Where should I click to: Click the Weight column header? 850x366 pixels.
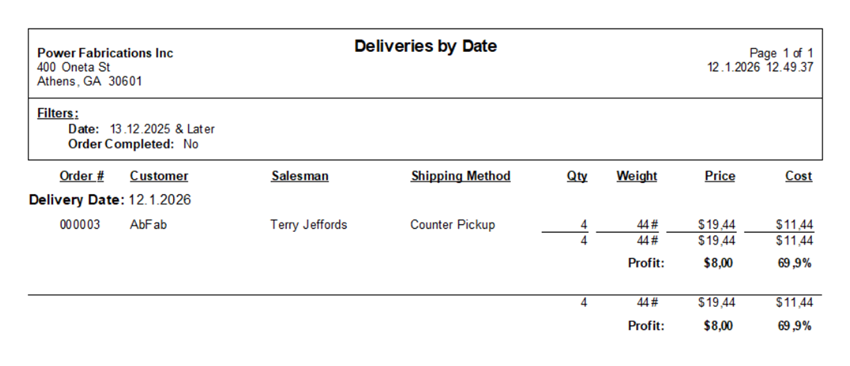(x=636, y=176)
